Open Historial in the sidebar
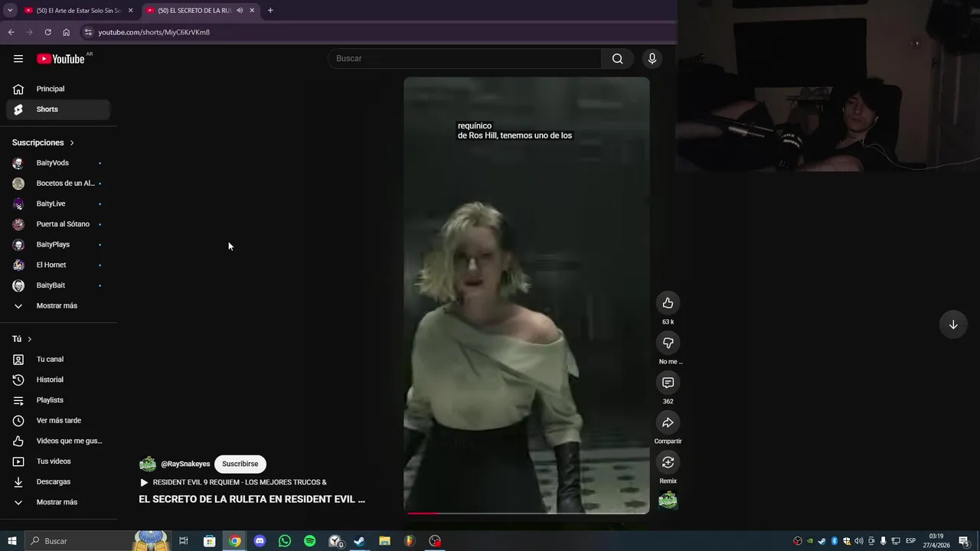 [x=58, y=380]
